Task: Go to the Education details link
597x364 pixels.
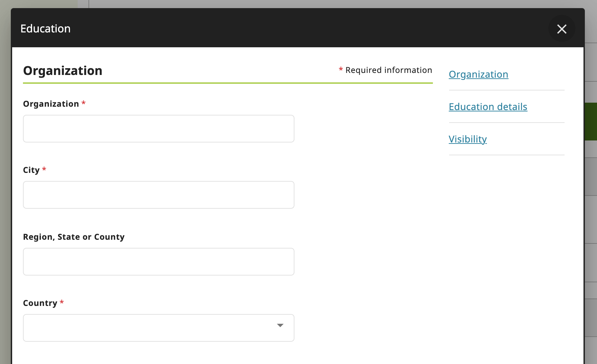Action: pos(488,107)
